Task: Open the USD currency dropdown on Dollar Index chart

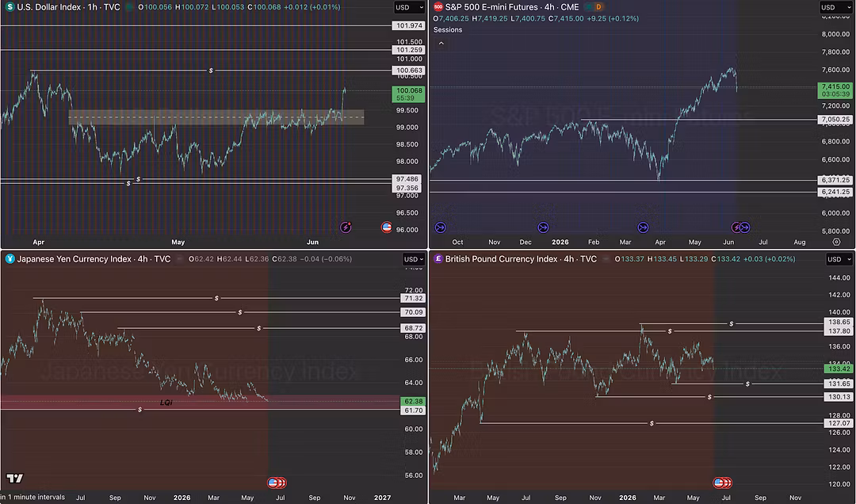Action: pyautogui.click(x=410, y=7)
